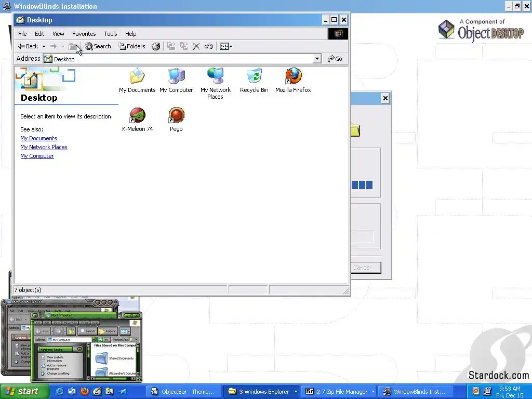Switch to WindowBlinds Inst taskbar button
Screen dimensions: 532x399
[416, 392]
